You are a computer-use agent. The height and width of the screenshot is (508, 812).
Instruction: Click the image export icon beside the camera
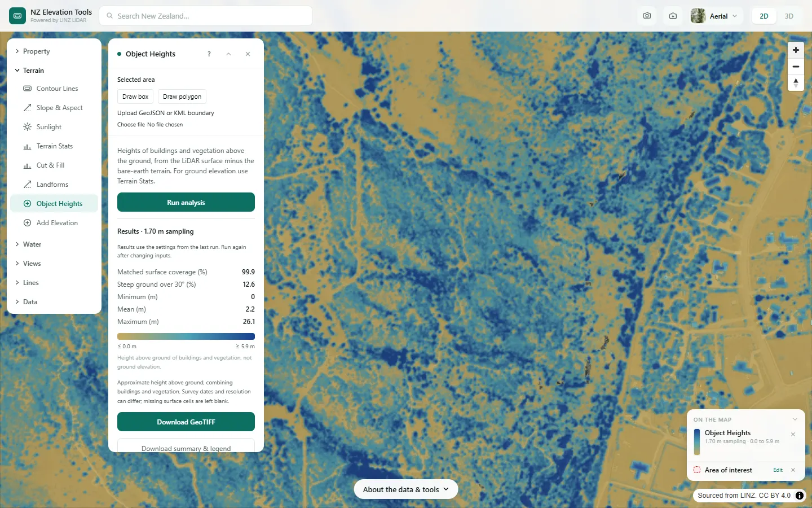coord(673,16)
